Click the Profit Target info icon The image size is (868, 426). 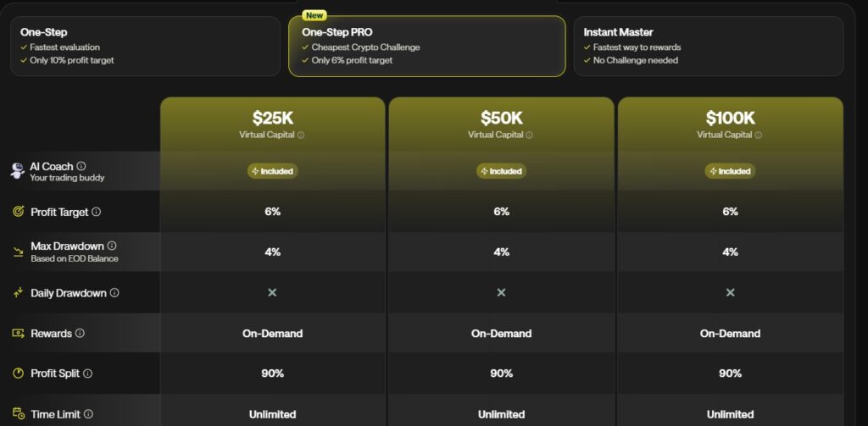pos(96,212)
